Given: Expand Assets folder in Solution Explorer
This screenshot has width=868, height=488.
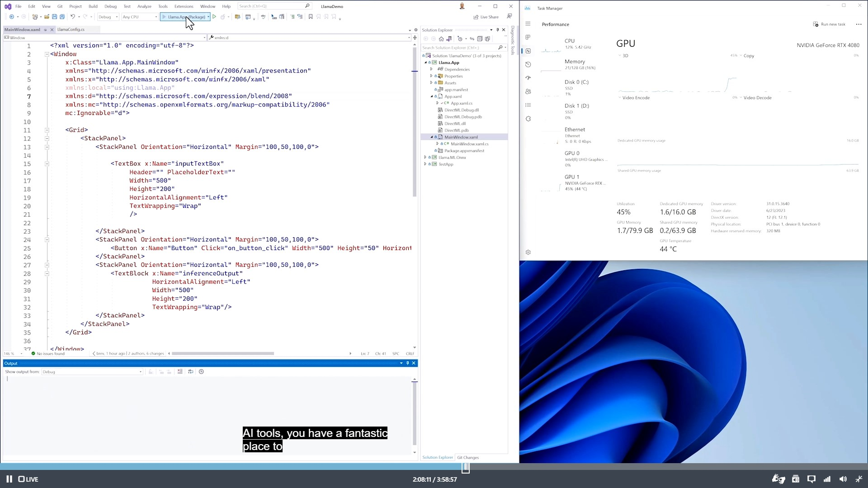Looking at the screenshot, I should tap(431, 83).
